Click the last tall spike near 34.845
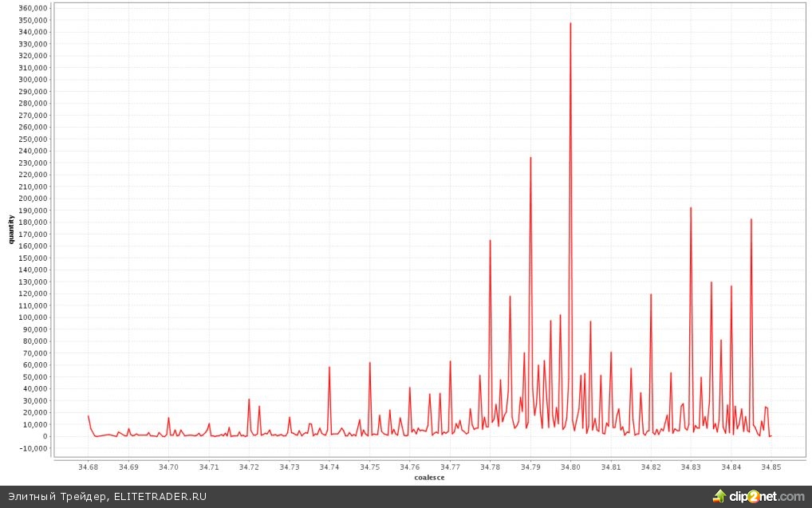 pyautogui.click(x=751, y=220)
